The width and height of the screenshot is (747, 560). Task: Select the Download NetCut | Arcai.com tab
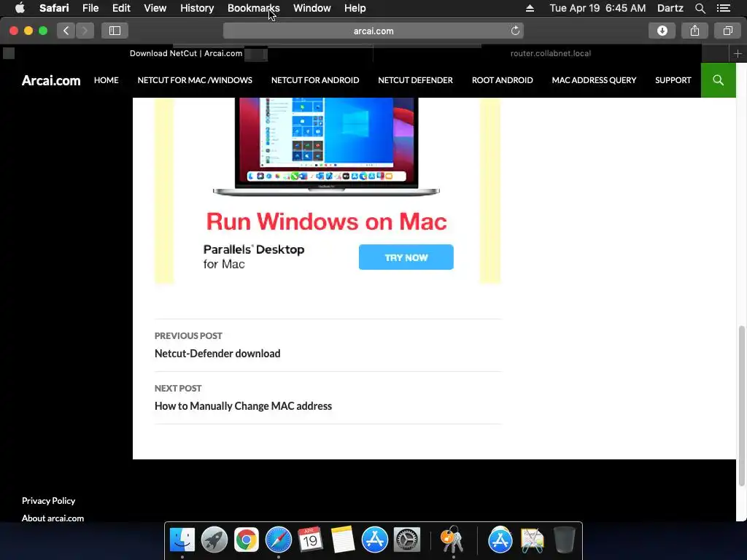pos(186,53)
